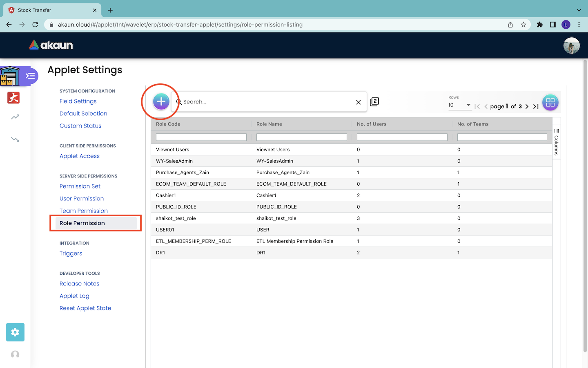
Task: Click the settings gear icon in the sidebar
Action: [15, 332]
